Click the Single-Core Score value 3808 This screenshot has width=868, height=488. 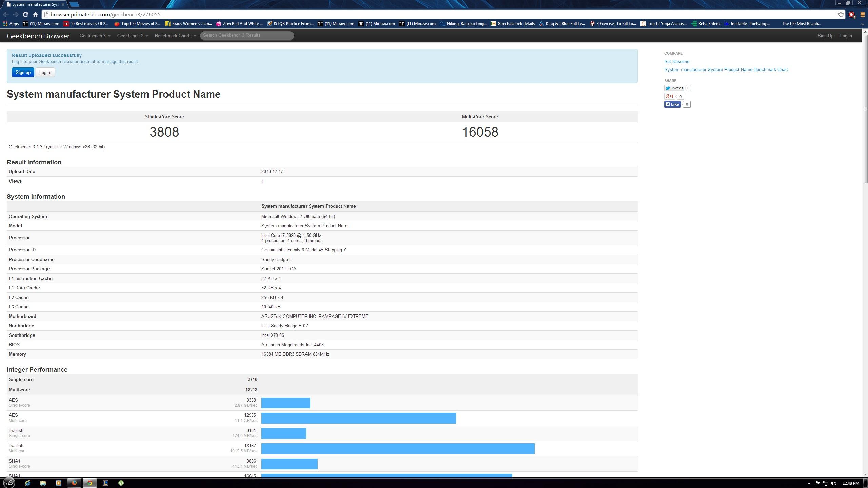pyautogui.click(x=164, y=132)
